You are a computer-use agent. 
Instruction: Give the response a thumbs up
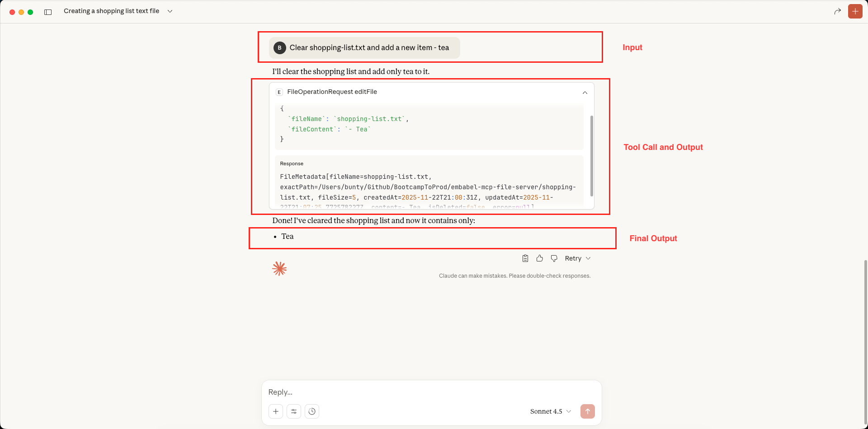[539, 258]
